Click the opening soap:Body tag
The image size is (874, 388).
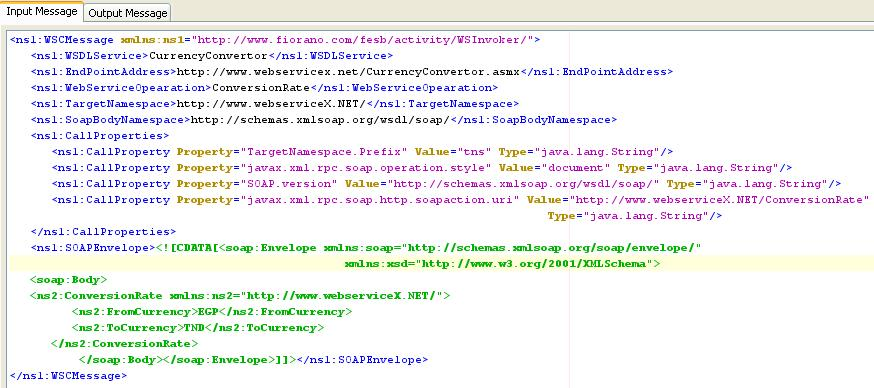click(x=69, y=280)
